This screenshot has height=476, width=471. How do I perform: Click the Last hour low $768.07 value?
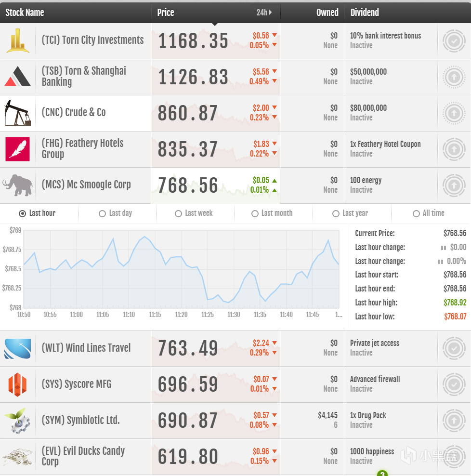point(455,317)
